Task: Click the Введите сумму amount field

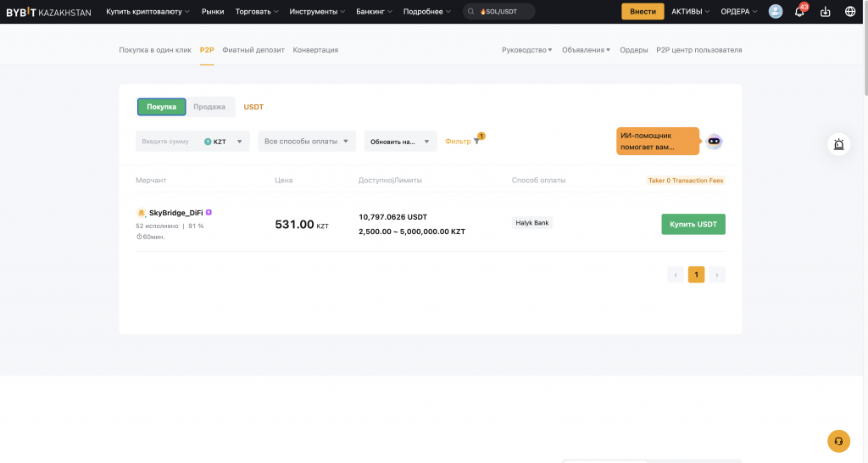Action: click(166, 142)
